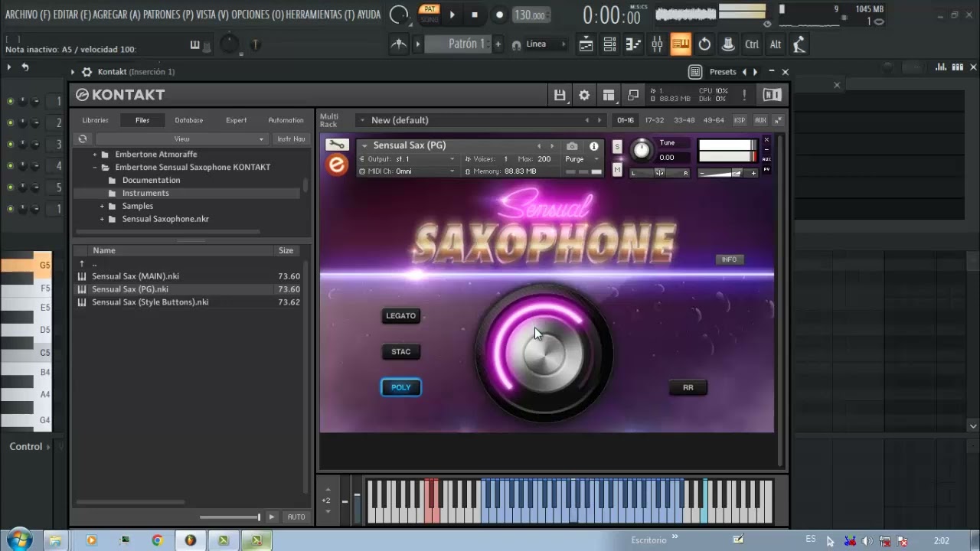
Task: Open the Windows Start button
Action: [x=18, y=540]
